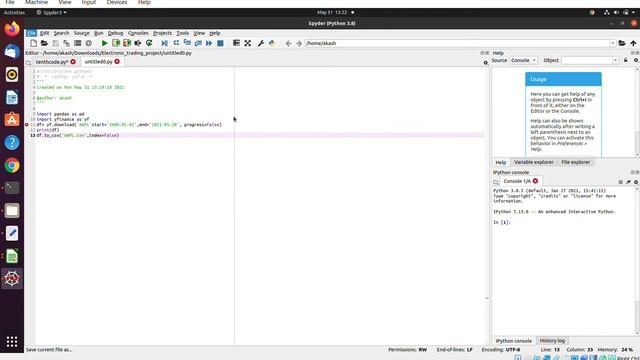Save all files toolbar icon

[66, 43]
